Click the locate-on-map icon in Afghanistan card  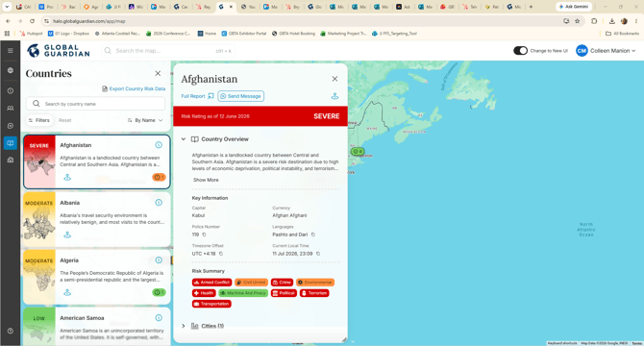(x=67, y=177)
